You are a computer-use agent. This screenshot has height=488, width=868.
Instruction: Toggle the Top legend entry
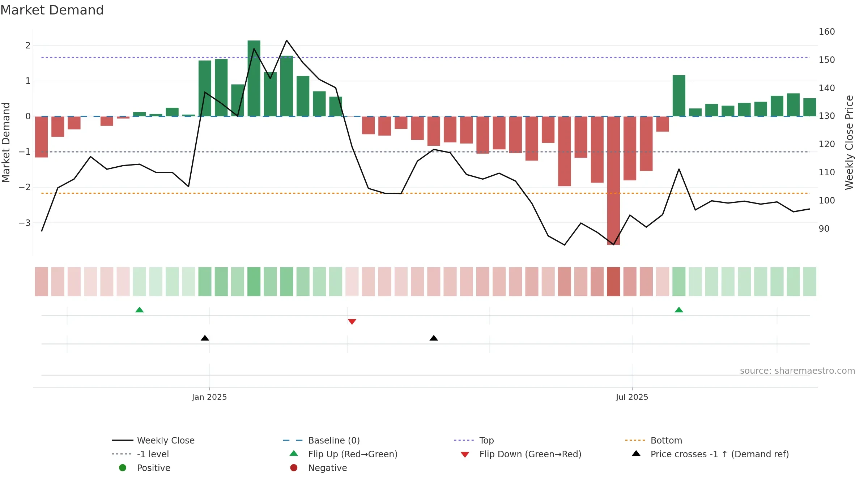(x=474, y=440)
